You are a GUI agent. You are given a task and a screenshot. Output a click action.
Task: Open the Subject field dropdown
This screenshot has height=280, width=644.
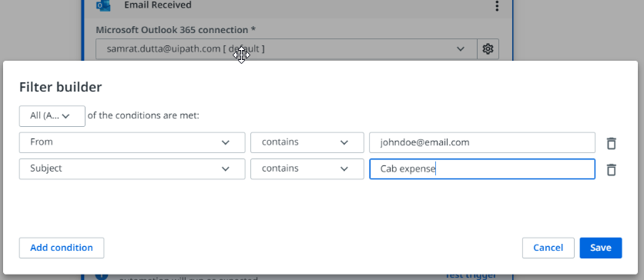tap(132, 168)
